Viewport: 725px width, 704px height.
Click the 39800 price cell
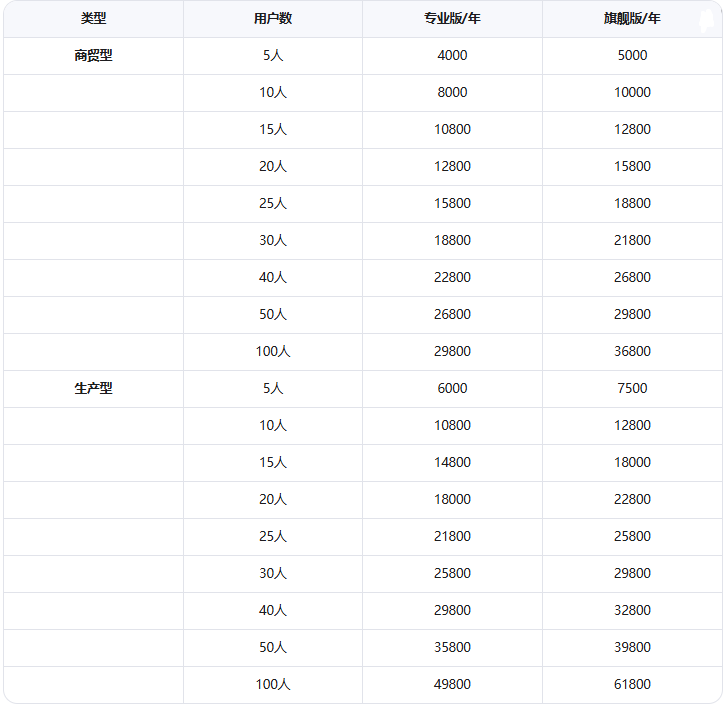point(632,647)
